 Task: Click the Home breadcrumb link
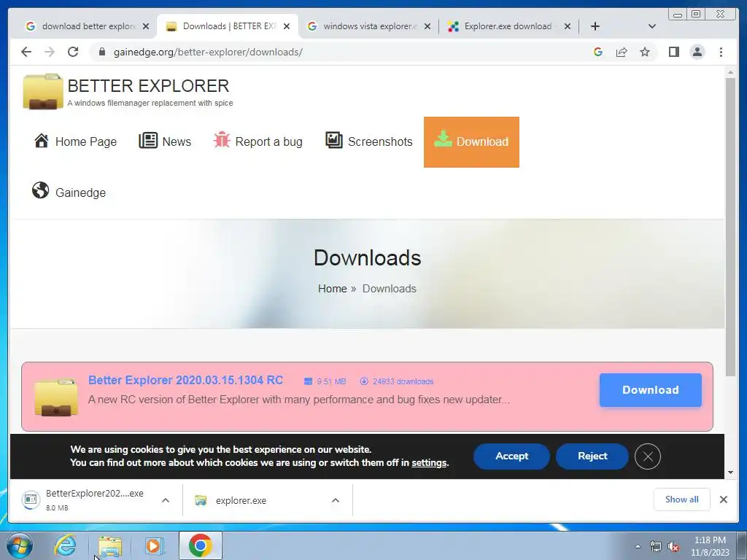tap(332, 289)
